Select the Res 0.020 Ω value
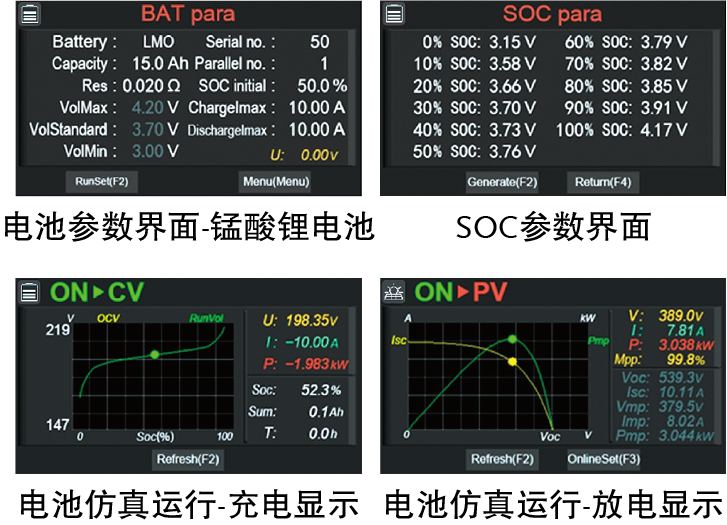This screenshot has height=525, width=727. click(159, 86)
